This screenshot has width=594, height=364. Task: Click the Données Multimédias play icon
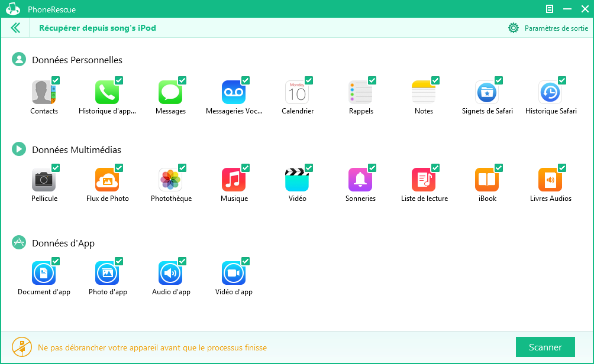pyautogui.click(x=19, y=149)
